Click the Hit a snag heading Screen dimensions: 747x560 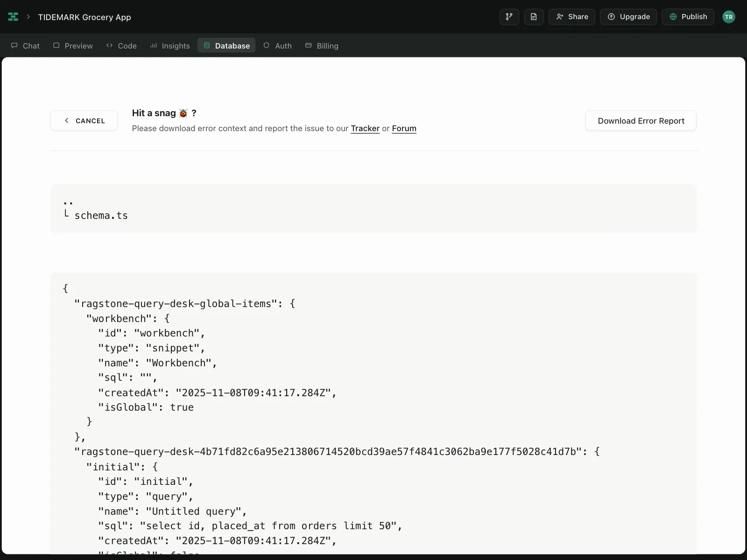point(164,113)
